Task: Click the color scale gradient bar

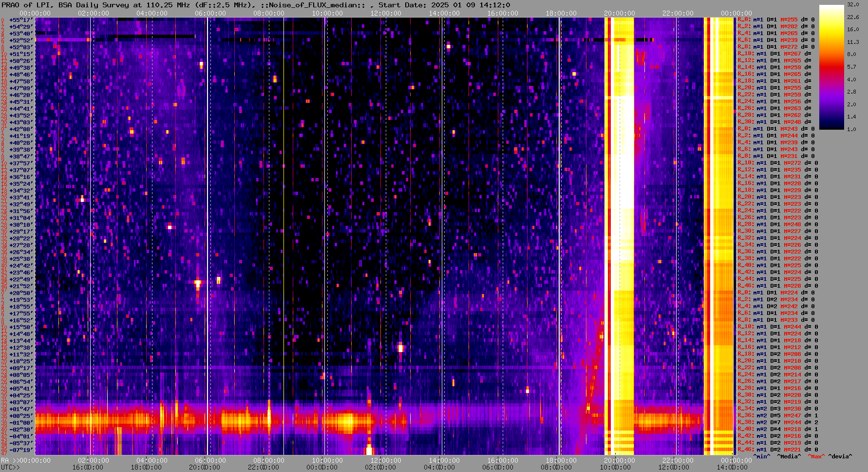Action: [x=831, y=67]
